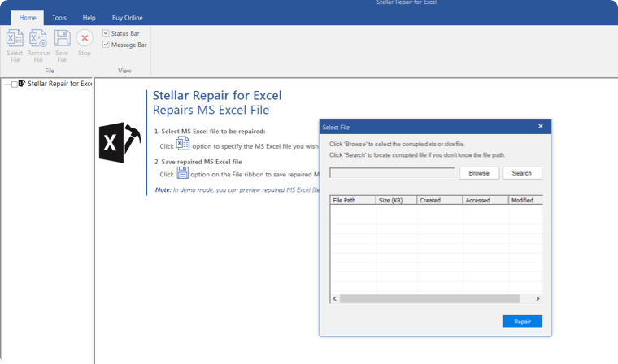618x364 pixels.
Task: Click the Excel hammer logo in welcome panel
Action: [119, 143]
